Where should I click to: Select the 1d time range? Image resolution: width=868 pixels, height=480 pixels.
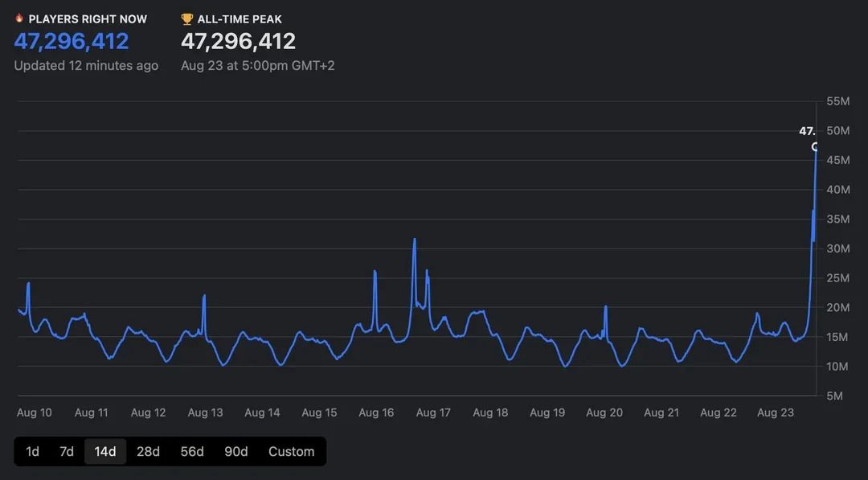[x=32, y=451]
